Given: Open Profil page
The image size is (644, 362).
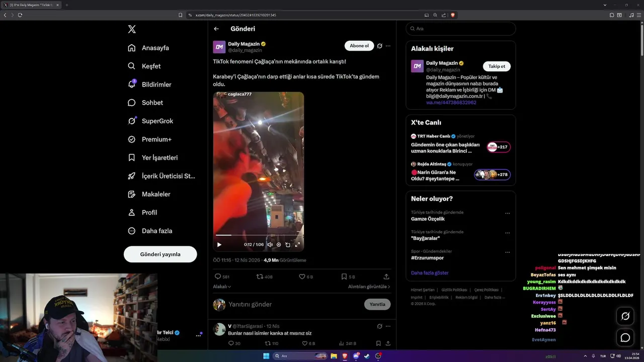Looking at the screenshot, I should (142, 212).
